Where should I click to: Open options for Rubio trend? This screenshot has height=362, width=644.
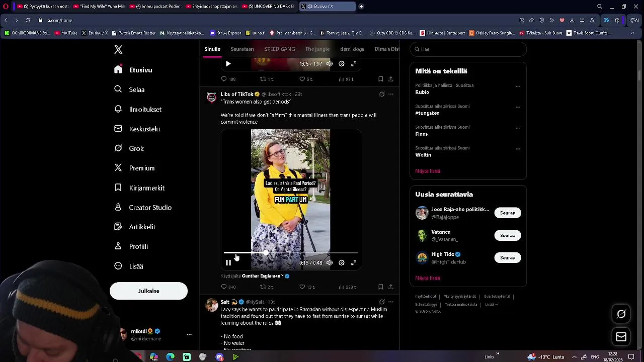click(518, 86)
